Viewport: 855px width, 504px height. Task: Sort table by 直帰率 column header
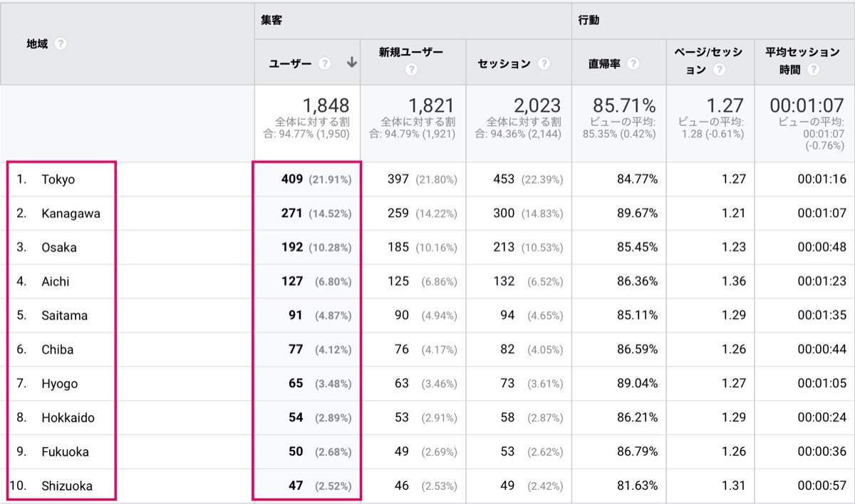(x=604, y=63)
